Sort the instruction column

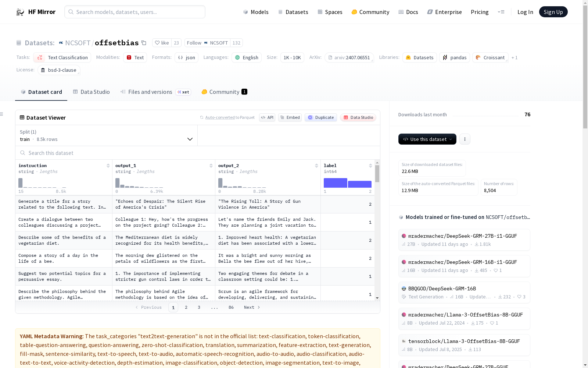(108, 166)
